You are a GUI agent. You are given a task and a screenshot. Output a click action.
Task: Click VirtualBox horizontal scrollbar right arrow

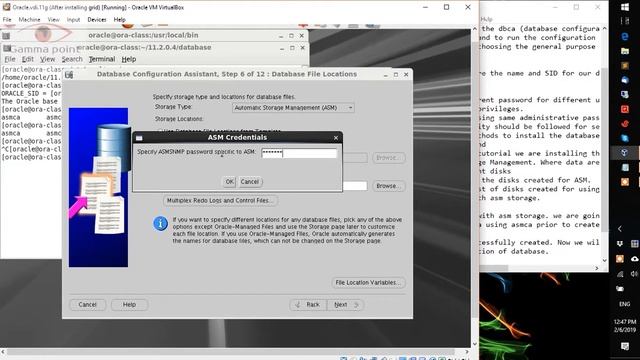(x=467, y=351)
